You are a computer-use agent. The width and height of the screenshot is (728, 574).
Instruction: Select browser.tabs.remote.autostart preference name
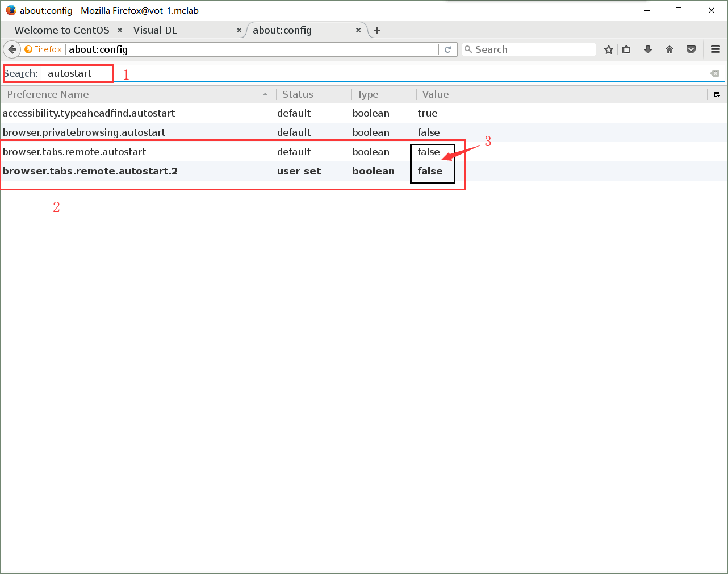pos(74,152)
